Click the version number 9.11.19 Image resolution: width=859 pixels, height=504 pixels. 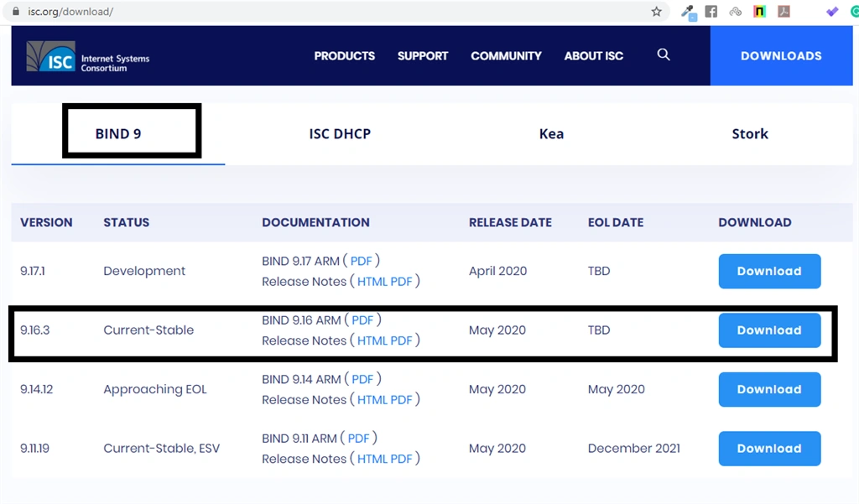35,449
